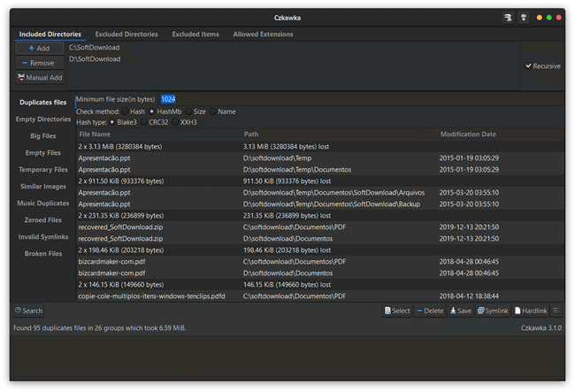Select the 2 x 198.46 KiB group row
The image size is (575, 392).
click(320, 250)
